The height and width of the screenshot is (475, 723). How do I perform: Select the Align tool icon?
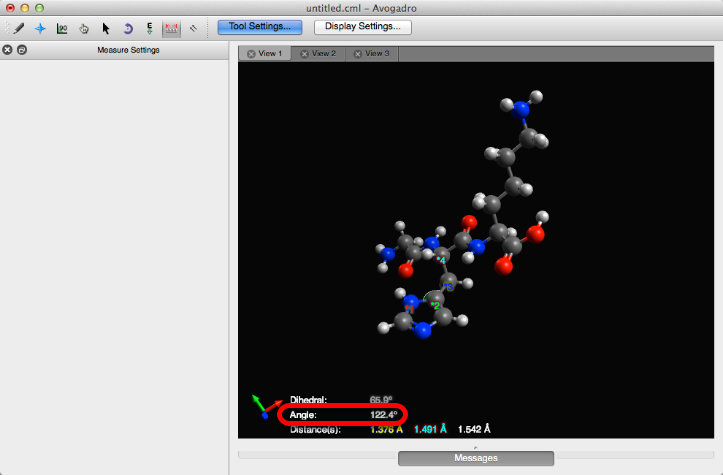[193, 28]
